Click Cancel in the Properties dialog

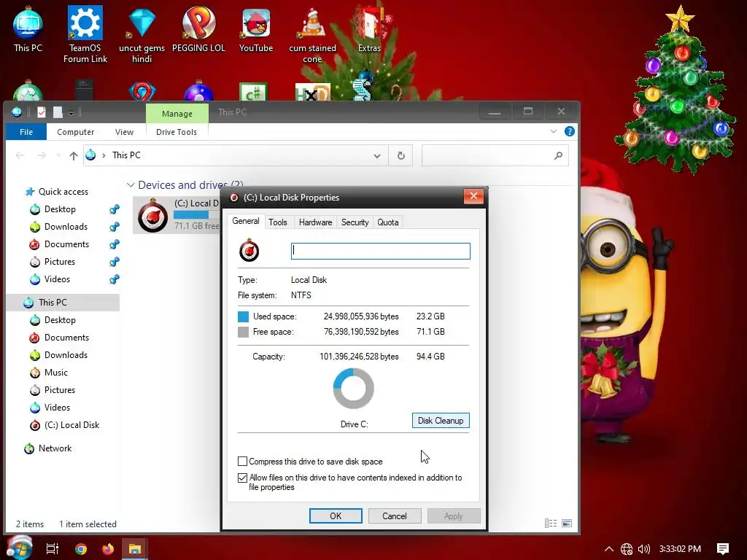tap(395, 516)
